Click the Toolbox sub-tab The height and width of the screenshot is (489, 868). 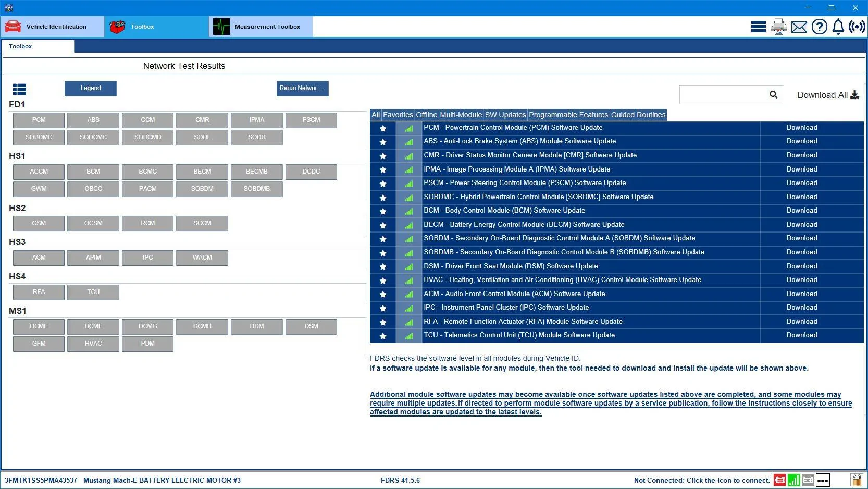click(x=38, y=46)
